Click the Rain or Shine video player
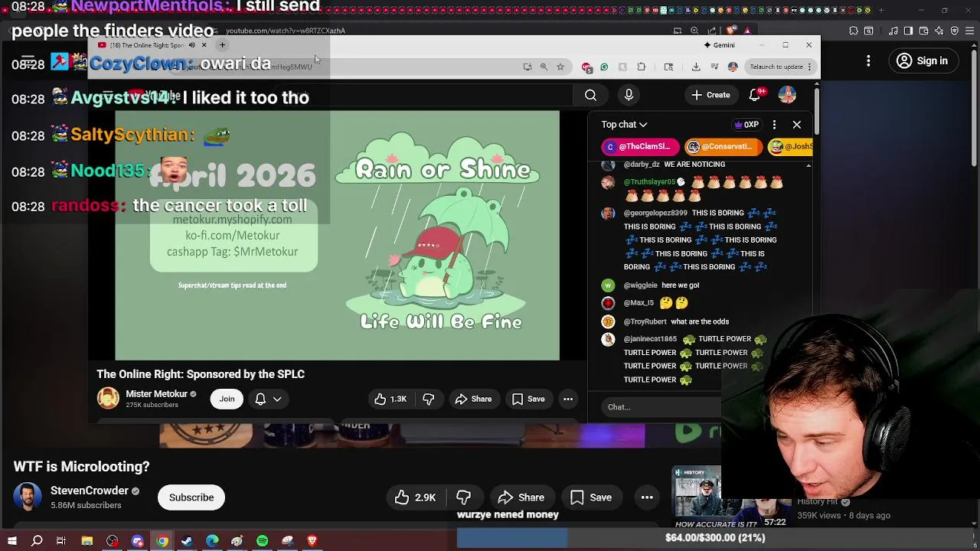Viewport: 980px width, 551px height. point(338,235)
